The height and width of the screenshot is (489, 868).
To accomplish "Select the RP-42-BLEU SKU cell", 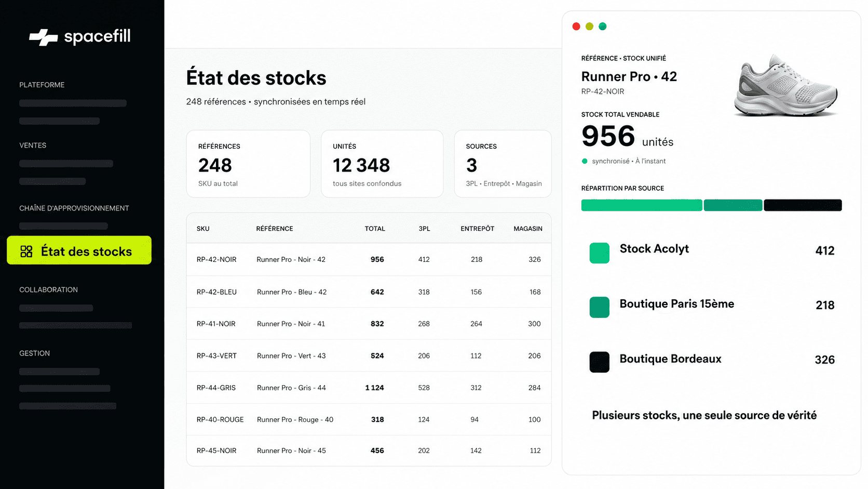I will [216, 292].
